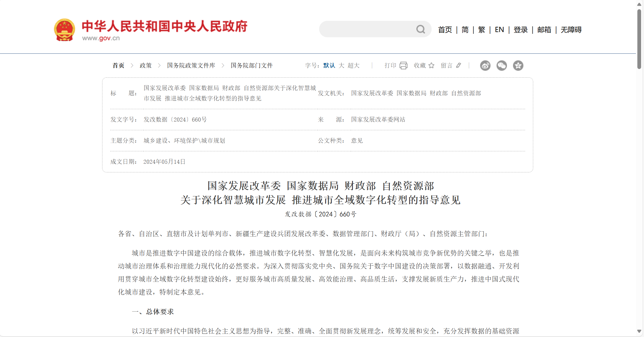Click the search magnifier icon

point(420,29)
